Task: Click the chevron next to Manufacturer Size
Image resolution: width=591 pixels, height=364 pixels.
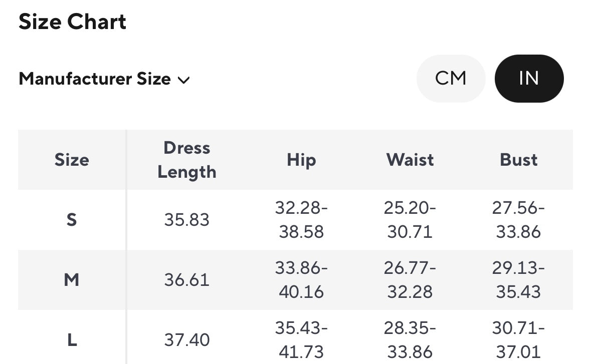Action: tap(184, 80)
